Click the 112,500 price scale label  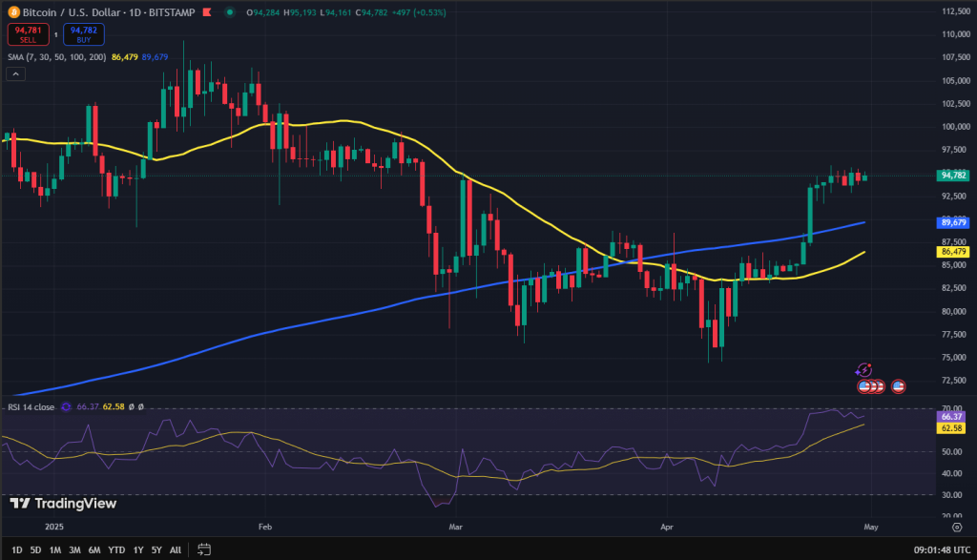pos(956,11)
